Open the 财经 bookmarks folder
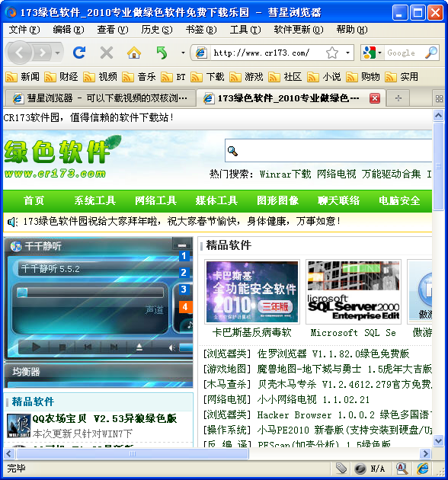This screenshot has height=480, width=448. point(61,77)
